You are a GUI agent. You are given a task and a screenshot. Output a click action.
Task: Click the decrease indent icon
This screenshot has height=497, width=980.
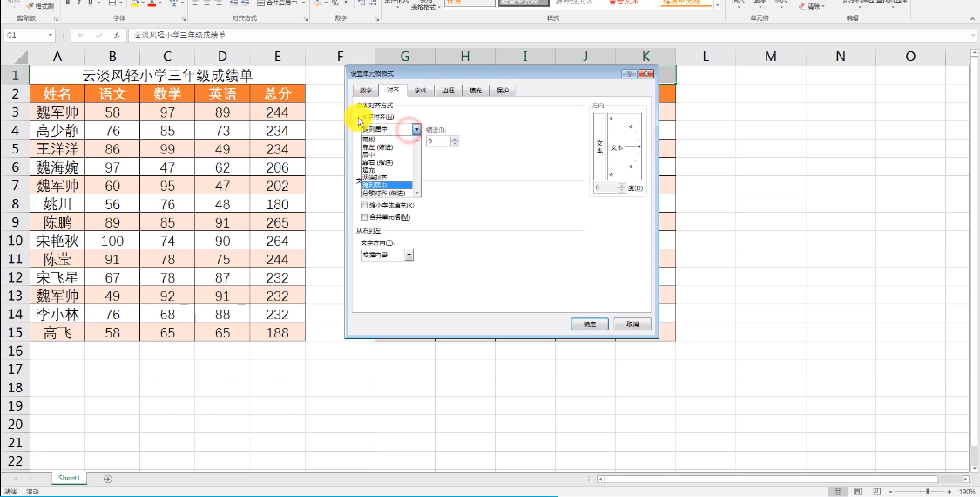click(x=235, y=3)
